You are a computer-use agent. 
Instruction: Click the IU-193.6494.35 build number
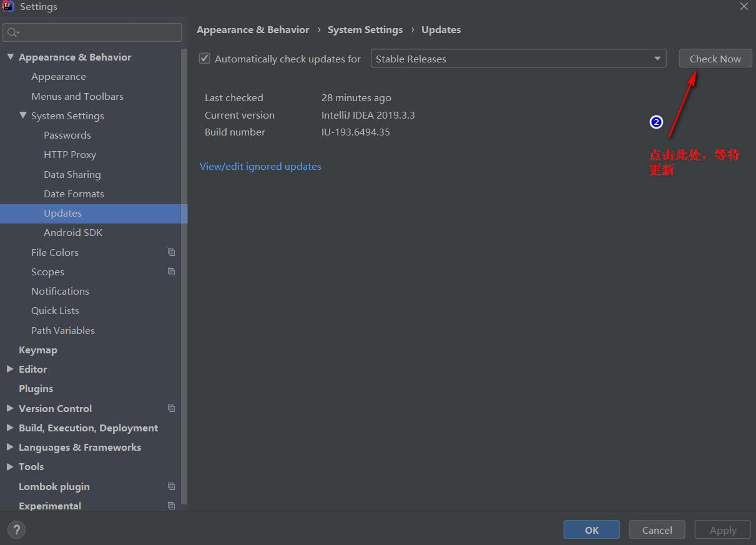pyautogui.click(x=356, y=132)
